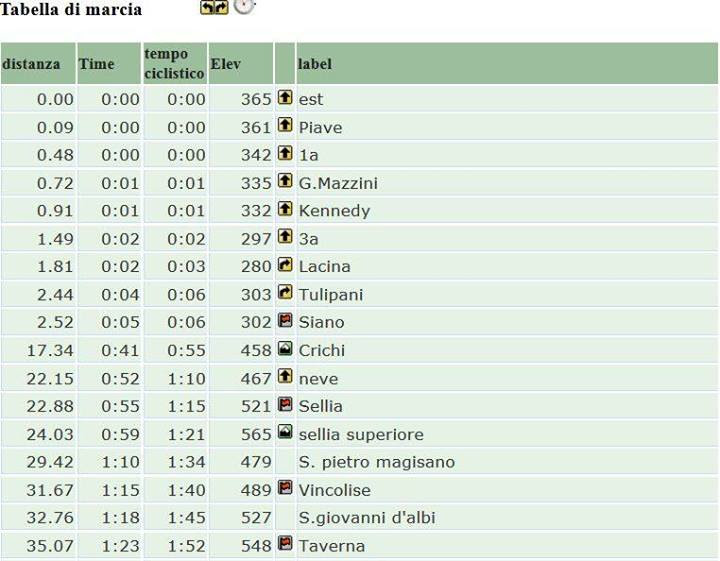Click the flag icon in Taverna row
The image size is (720, 561).
[285, 543]
